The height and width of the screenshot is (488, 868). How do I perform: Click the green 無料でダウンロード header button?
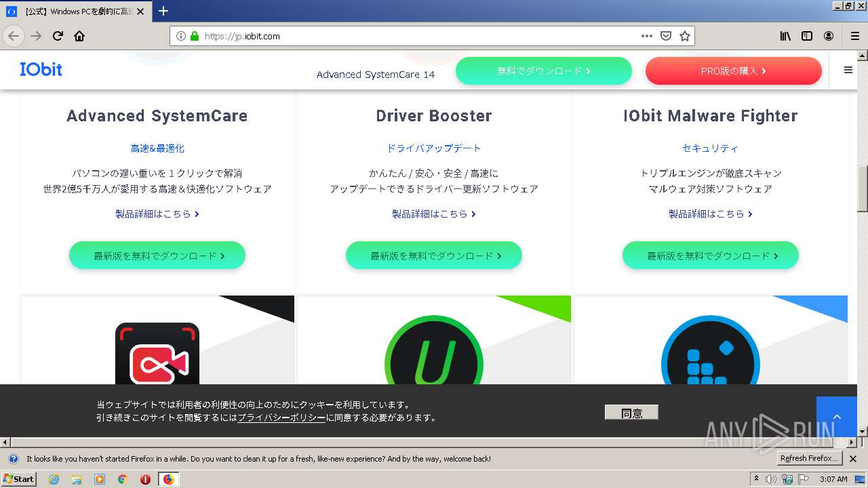coord(544,70)
